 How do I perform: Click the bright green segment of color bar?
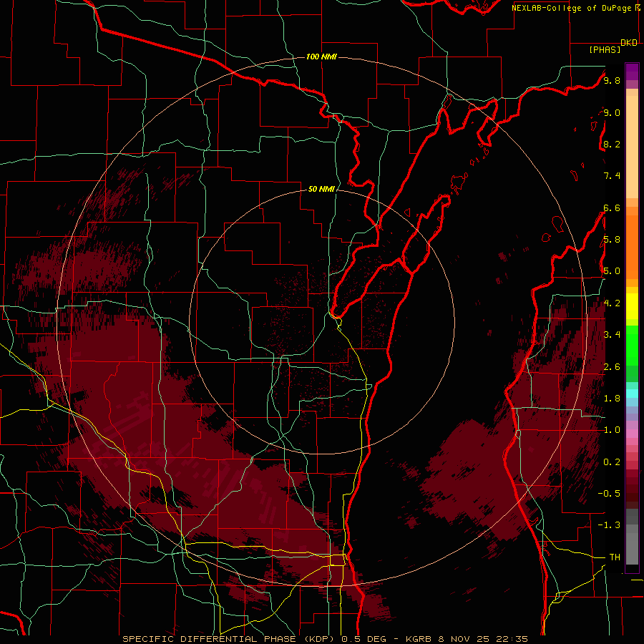(632, 344)
